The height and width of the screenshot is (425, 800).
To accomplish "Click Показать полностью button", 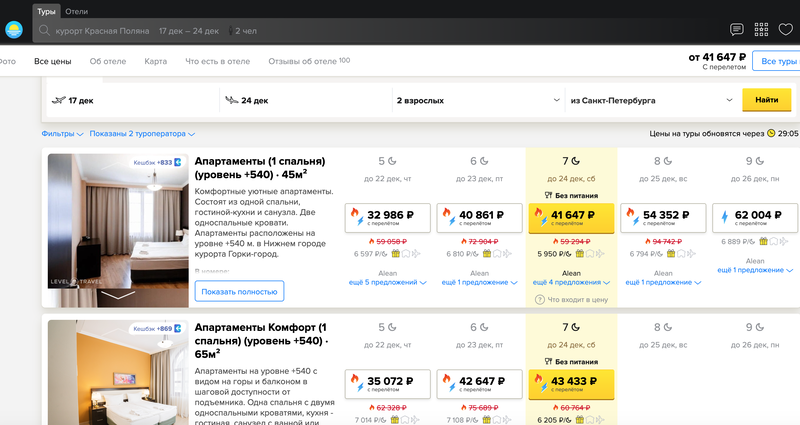I will 239,291.
